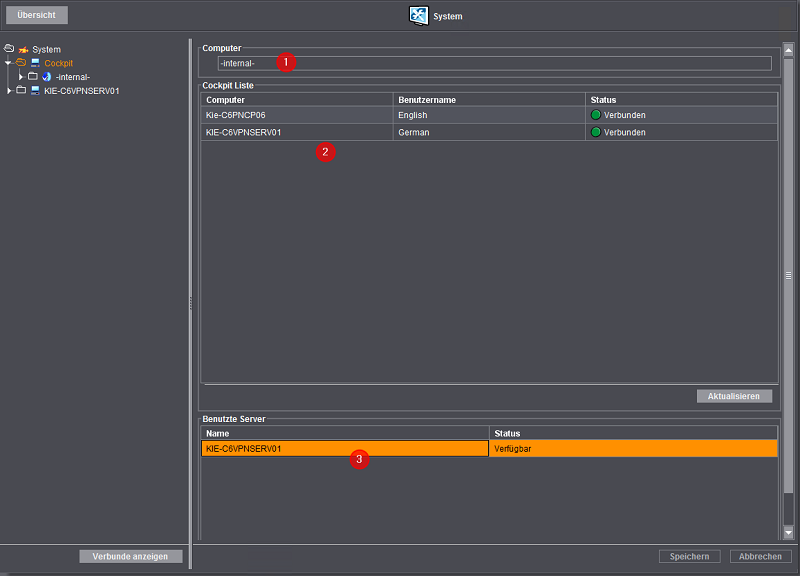
Task: Select the KIE-C6VPNSERV01 row in Benutzte Server
Action: 344,449
